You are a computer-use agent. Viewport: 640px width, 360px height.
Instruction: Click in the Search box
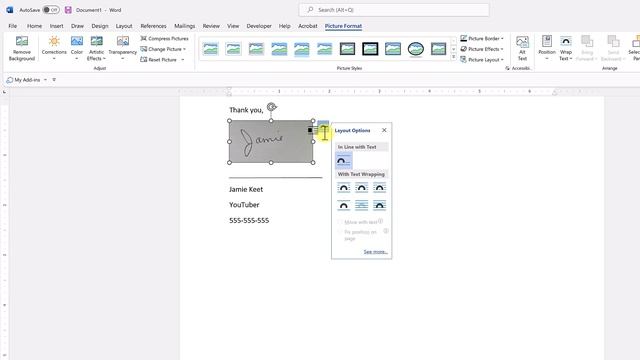coord(394,10)
